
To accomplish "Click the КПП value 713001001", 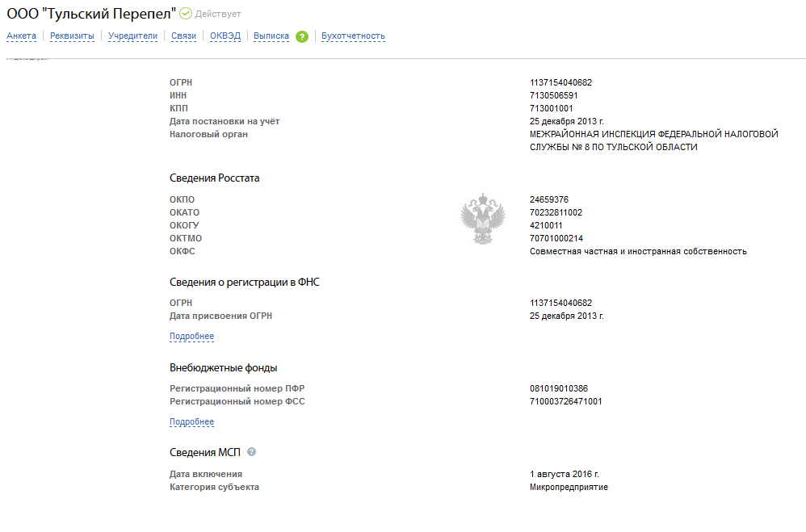I will tap(551, 108).
